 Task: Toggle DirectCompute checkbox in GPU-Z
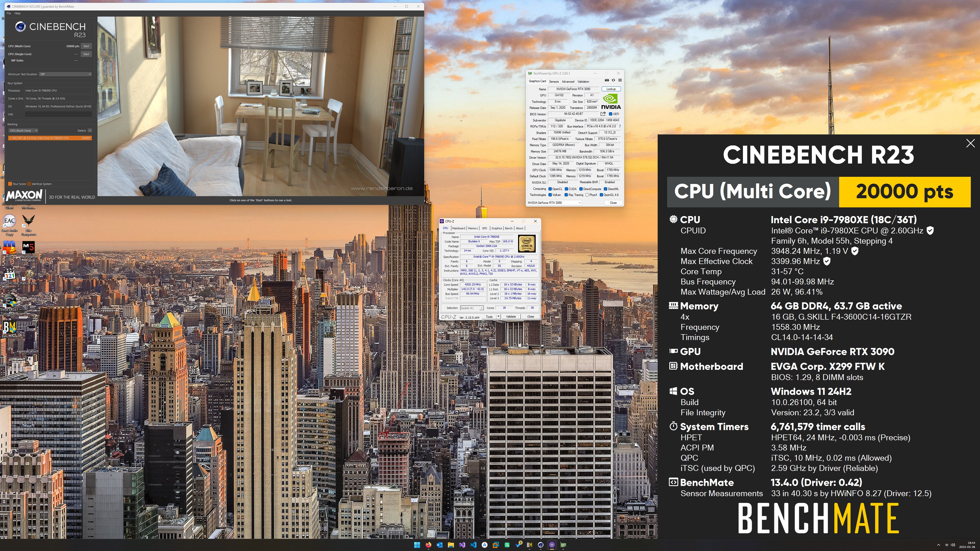click(581, 189)
